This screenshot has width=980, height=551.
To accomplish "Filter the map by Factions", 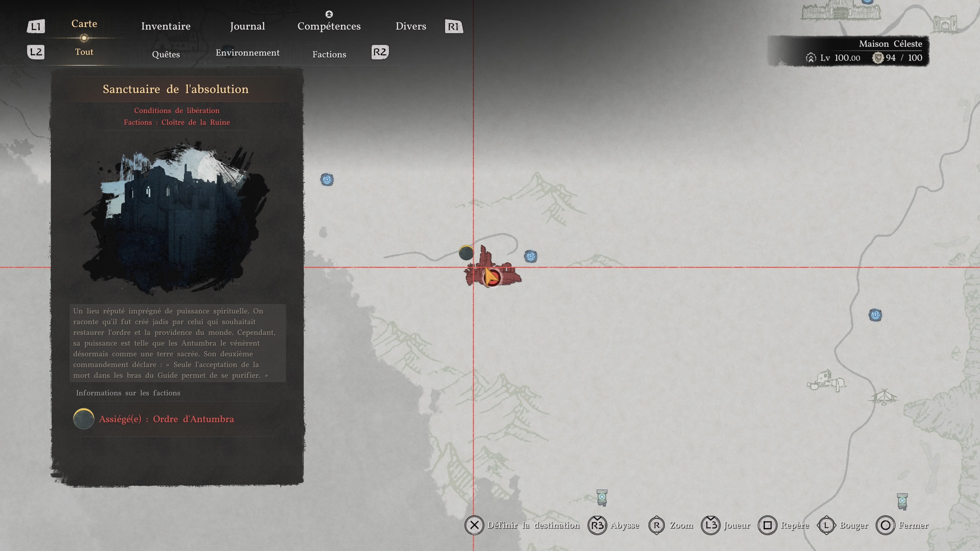I will (x=329, y=54).
